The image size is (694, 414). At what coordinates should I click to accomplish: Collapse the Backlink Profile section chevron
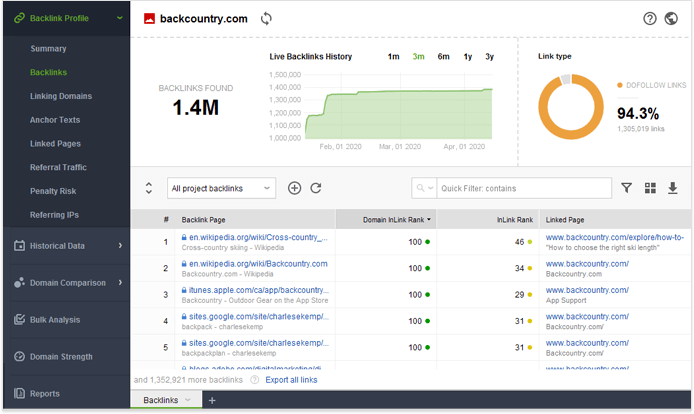point(120,18)
